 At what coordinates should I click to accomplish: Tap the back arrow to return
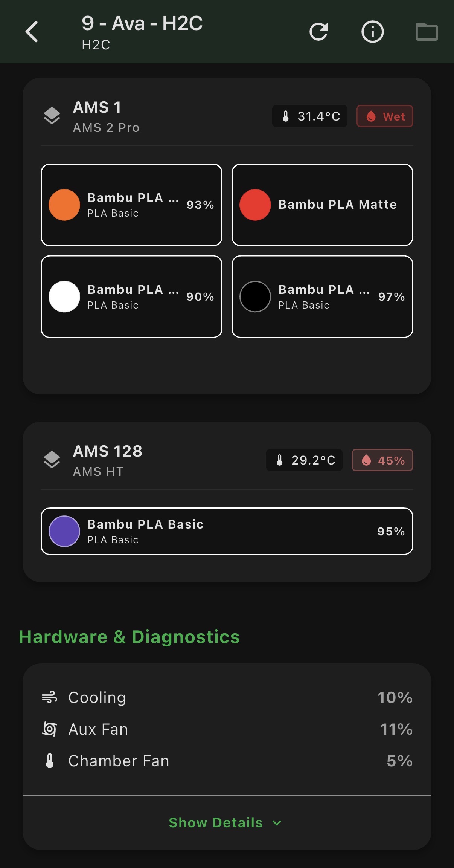point(32,32)
